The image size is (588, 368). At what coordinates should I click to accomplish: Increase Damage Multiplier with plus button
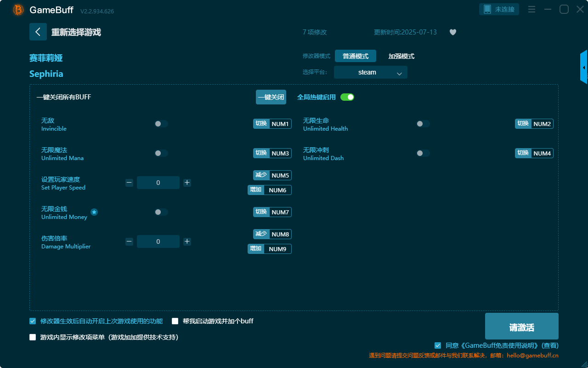[x=187, y=241]
